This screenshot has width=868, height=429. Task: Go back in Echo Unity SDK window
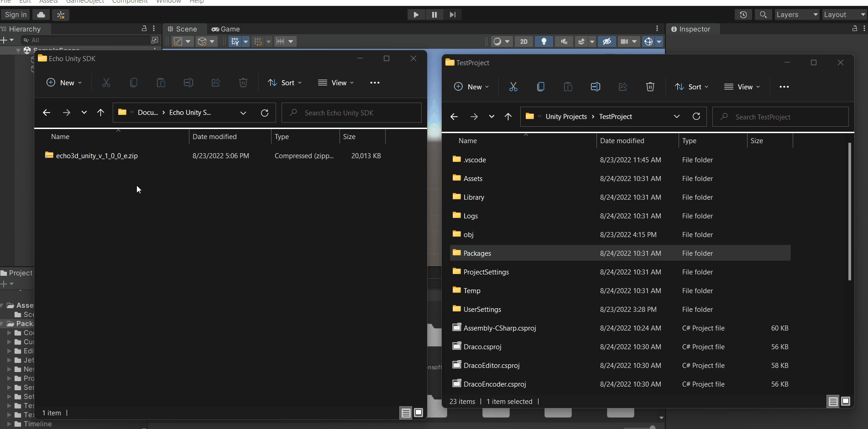click(x=46, y=113)
